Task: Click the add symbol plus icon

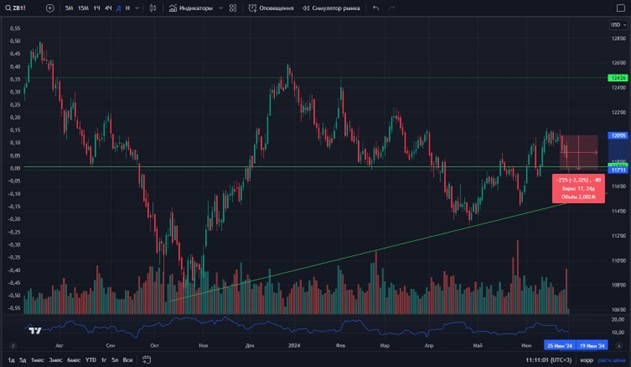Action: pos(50,8)
